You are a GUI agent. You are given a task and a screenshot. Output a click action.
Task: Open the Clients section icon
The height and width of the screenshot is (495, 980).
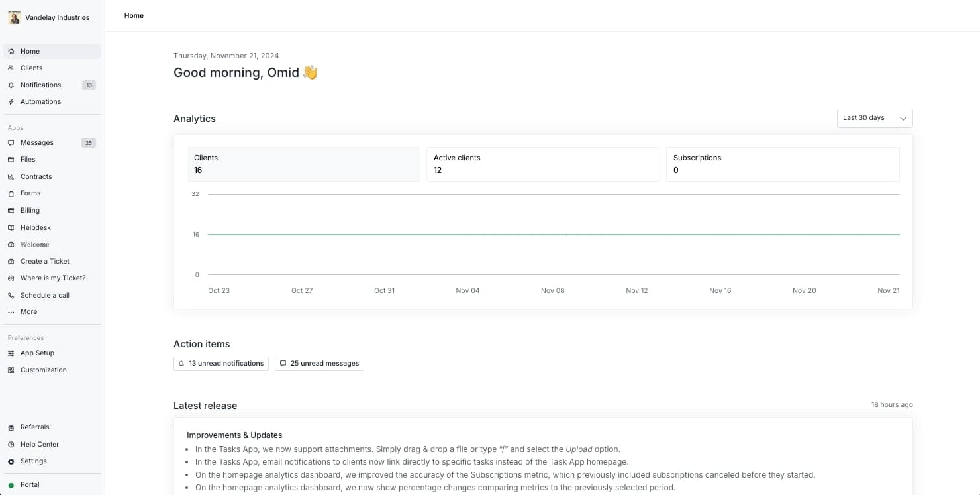point(11,68)
